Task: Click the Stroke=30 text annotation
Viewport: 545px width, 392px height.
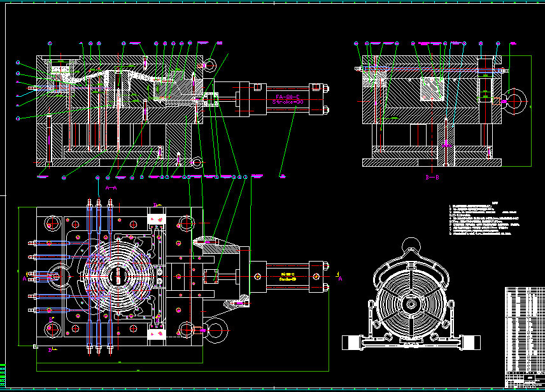Action: click(x=287, y=102)
